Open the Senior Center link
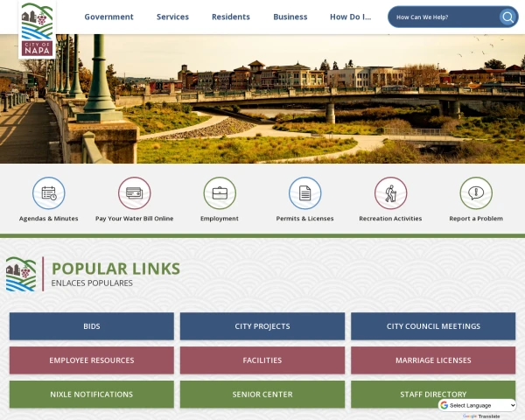Image resolution: width=525 pixels, height=420 pixels. pyautogui.click(x=262, y=394)
